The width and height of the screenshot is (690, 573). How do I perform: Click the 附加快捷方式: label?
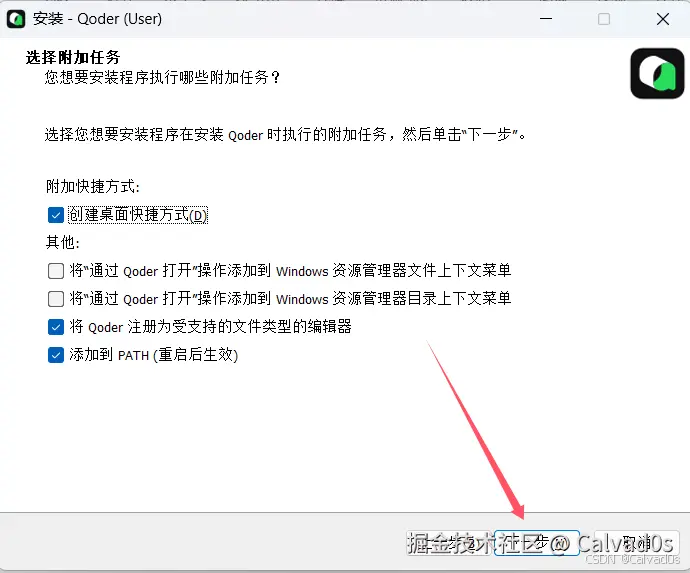click(x=93, y=187)
